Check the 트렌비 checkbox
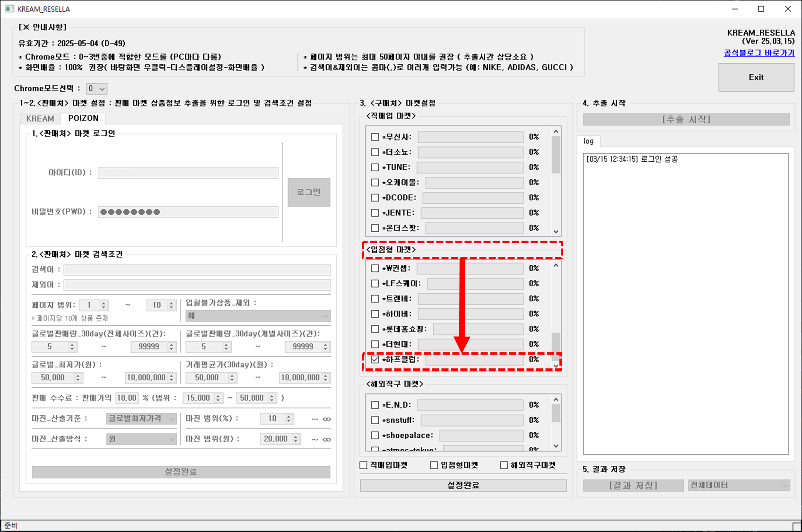The width and height of the screenshot is (802, 532). point(375,299)
